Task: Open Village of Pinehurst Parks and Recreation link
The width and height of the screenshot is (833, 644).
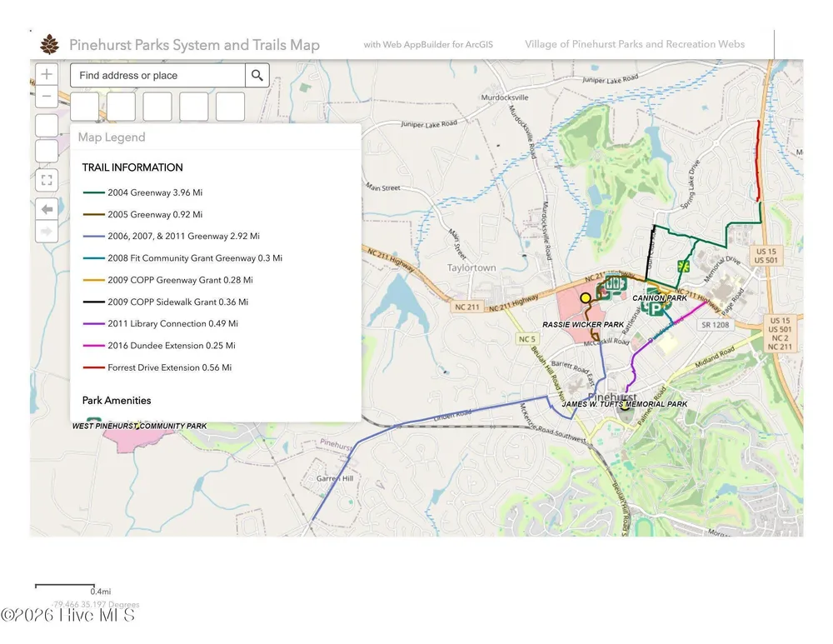Action: click(635, 44)
